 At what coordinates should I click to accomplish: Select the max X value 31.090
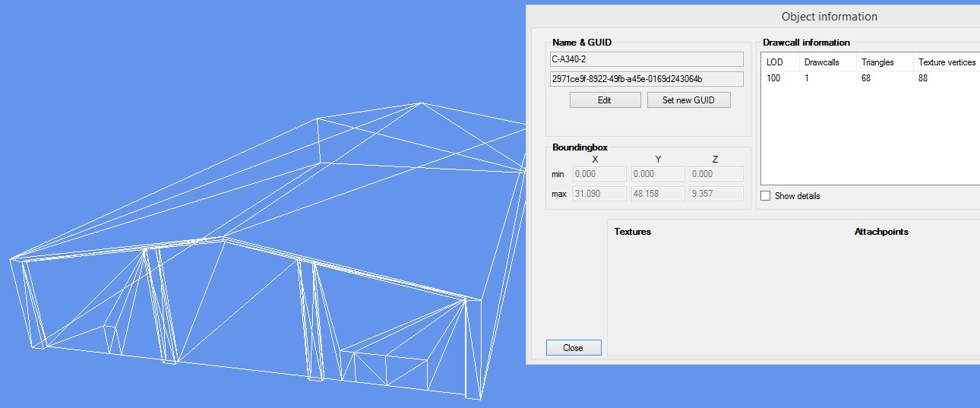599,194
